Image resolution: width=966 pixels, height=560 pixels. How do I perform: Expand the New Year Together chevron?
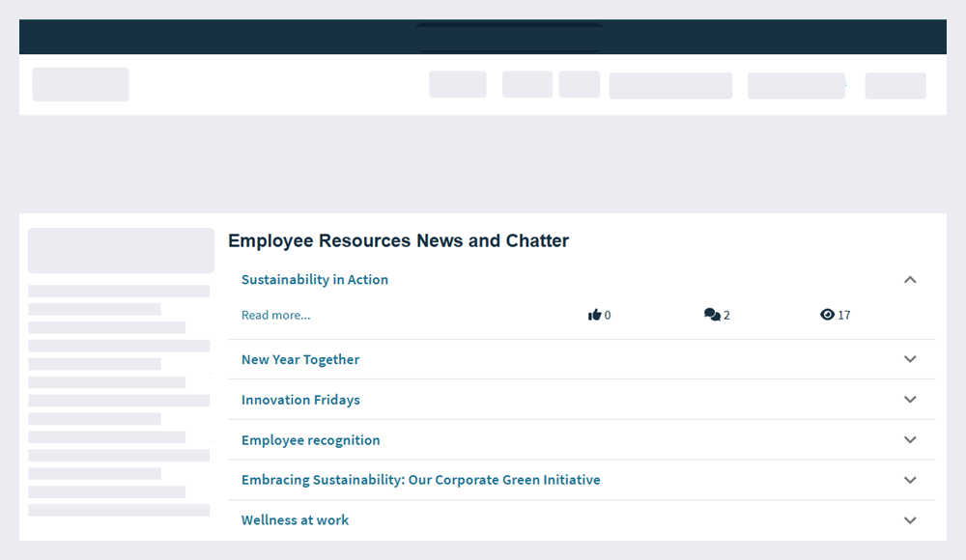click(910, 359)
